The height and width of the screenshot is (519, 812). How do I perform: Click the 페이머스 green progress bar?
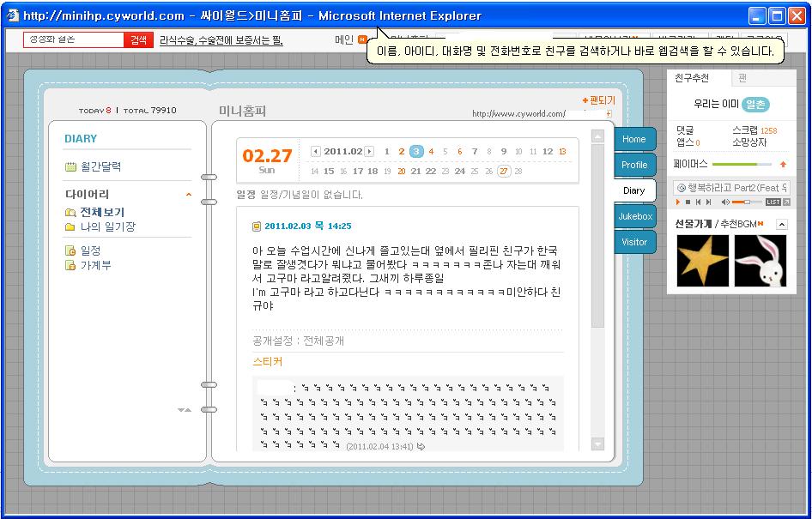pos(742,165)
